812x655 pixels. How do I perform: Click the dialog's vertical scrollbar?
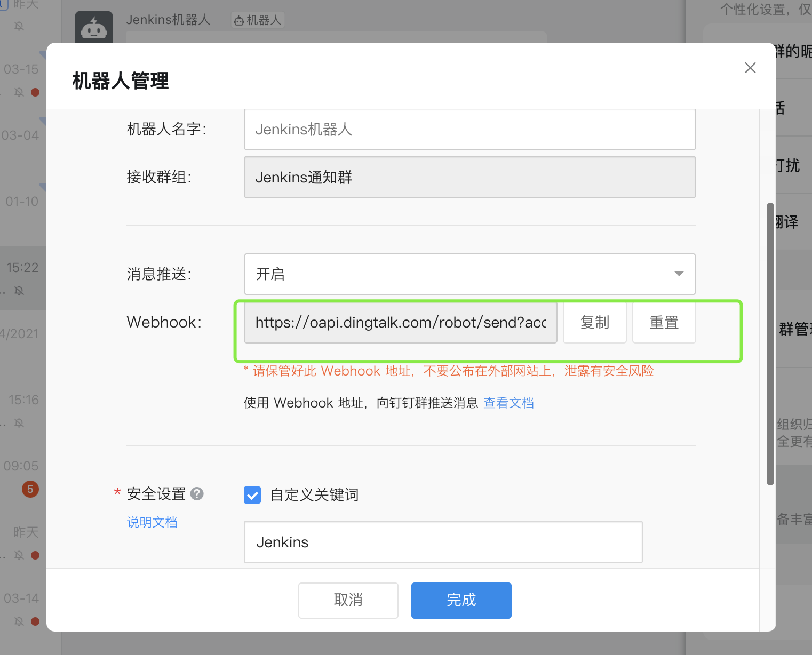770,344
